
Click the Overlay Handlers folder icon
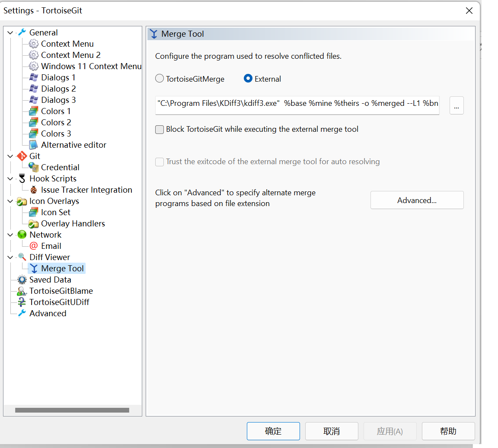tap(34, 223)
